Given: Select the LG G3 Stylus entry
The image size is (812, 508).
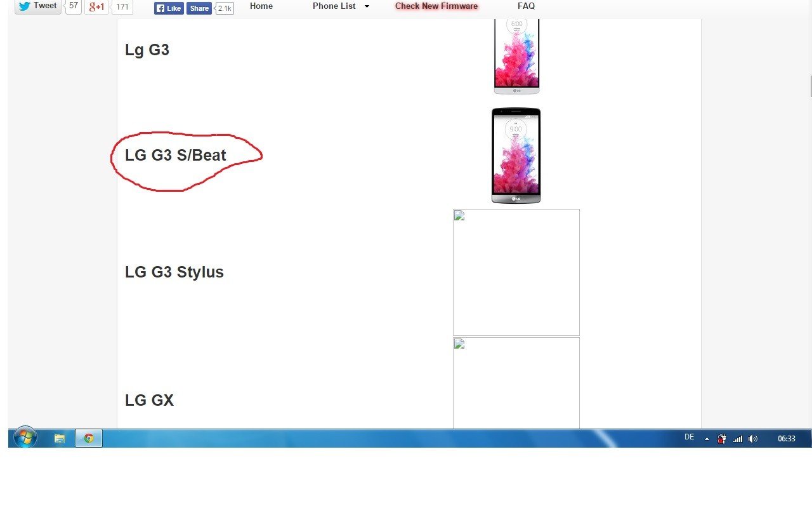Looking at the screenshot, I should click(x=174, y=272).
